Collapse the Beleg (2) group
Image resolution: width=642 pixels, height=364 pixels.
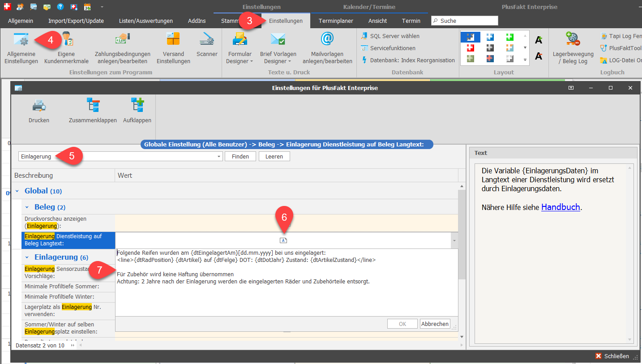(x=27, y=207)
